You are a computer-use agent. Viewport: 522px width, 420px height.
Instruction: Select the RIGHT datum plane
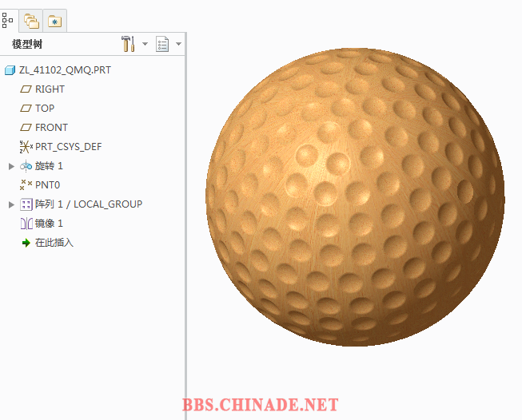(x=50, y=89)
